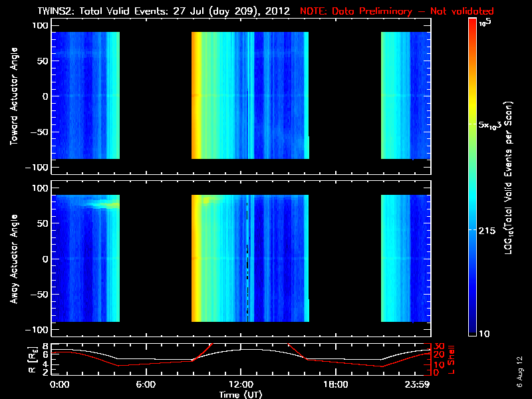Click the 10 label at the colorbar bottom
Screen dimensions: 532x399
pyautogui.click(x=484, y=334)
